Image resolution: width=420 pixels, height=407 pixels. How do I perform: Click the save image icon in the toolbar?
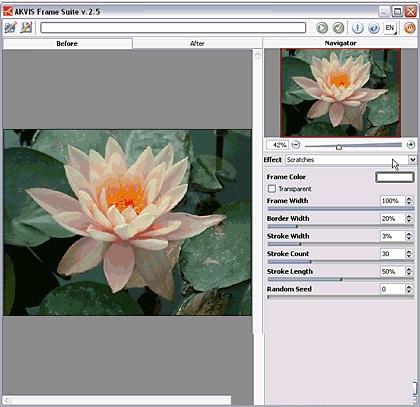pyautogui.click(x=26, y=27)
